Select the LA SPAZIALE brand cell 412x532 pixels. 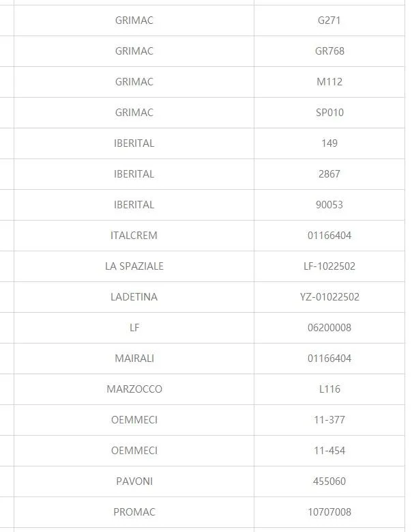tap(134, 266)
